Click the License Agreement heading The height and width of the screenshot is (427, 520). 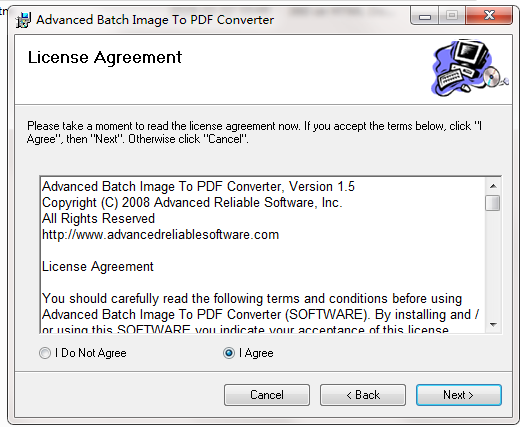tap(105, 58)
